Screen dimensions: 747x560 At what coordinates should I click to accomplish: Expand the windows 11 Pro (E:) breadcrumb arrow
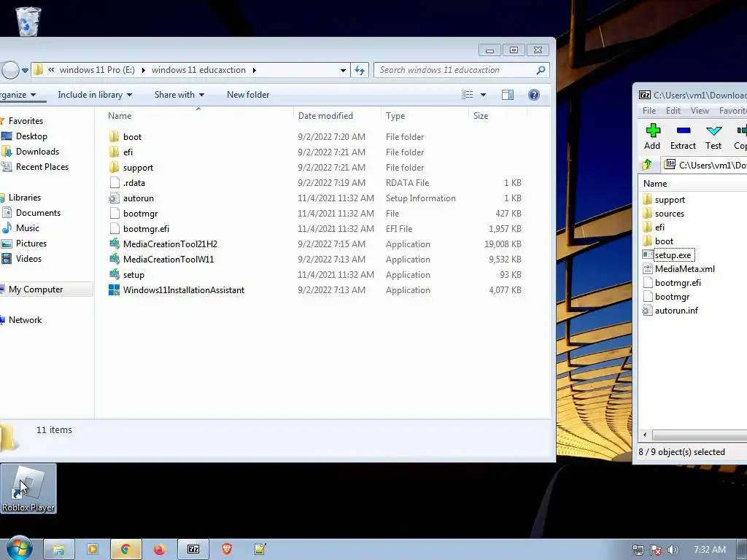(x=144, y=71)
